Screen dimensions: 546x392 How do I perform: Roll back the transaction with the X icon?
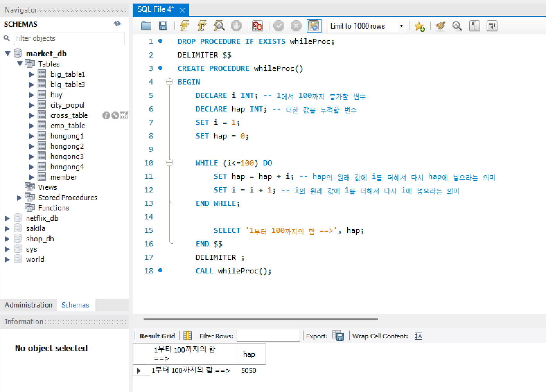point(296,26)
